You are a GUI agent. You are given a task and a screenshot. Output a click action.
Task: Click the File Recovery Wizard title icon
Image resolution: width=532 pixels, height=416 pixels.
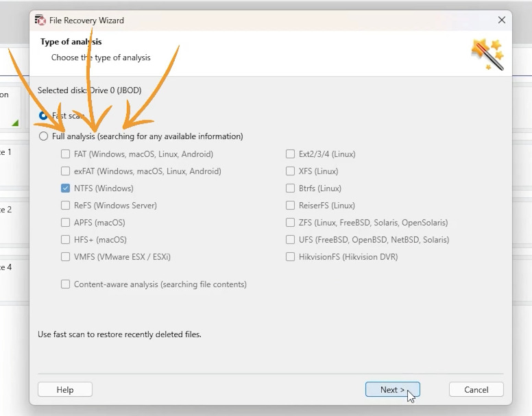[x=40, y=20]
